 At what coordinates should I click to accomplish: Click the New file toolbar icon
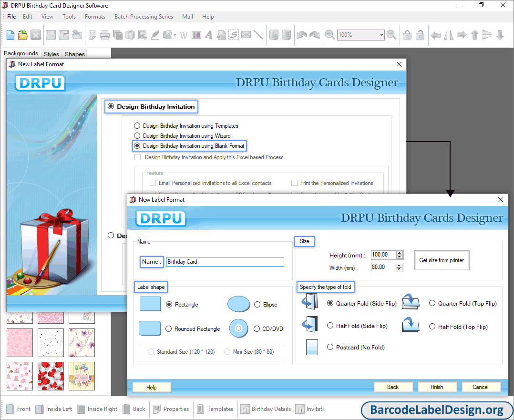pyautogui.click(x=10, y=35)
